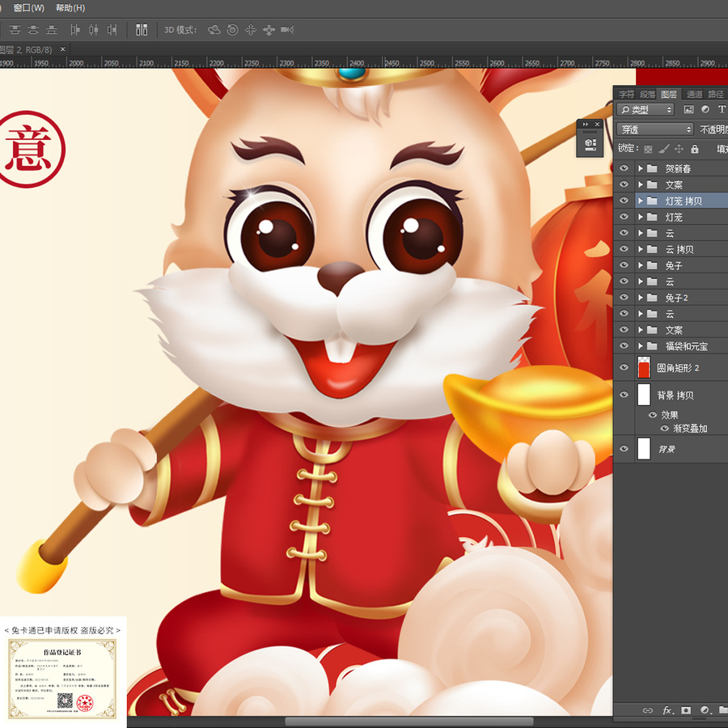This screenshot has width=728, height=728.
Task: Expand the 贺新春 layer group
Action: pos(641,168)
